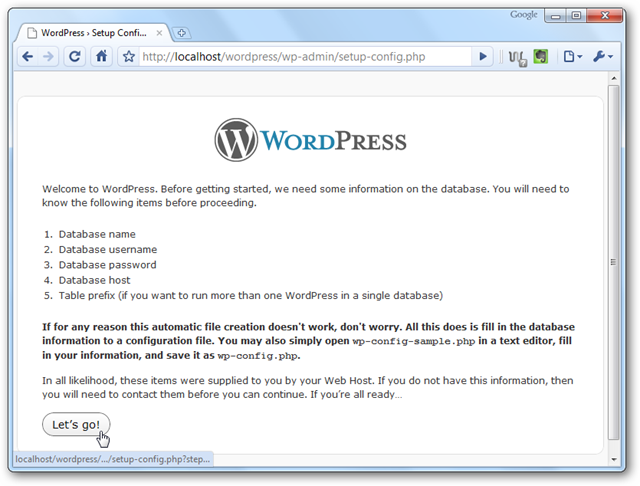Click the 'Database username' list item
The width and height of the screenshot is (640, 486).
tap(108, 249)
